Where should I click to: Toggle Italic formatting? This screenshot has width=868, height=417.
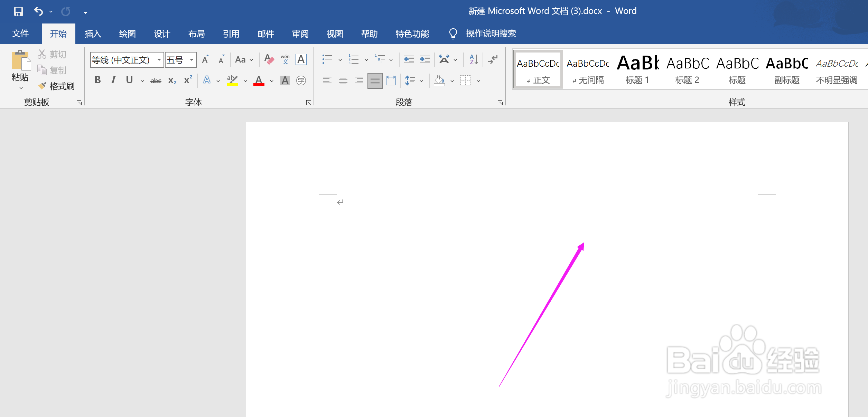pos(113,80)
